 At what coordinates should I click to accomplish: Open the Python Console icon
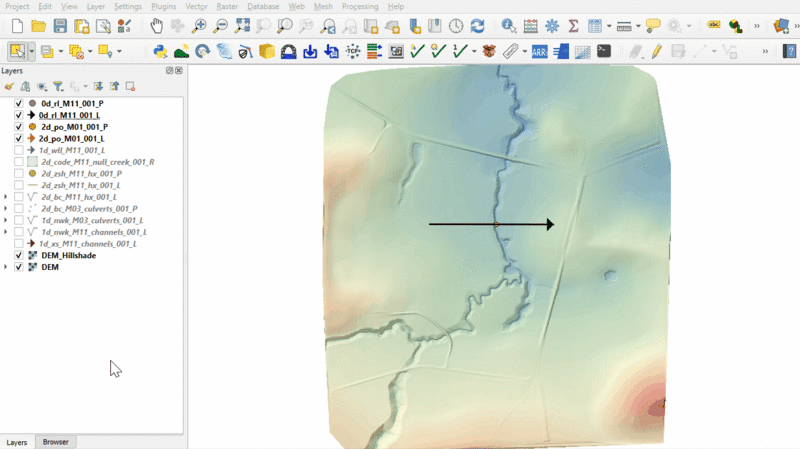pyautogui.click(x=160, y=51)
